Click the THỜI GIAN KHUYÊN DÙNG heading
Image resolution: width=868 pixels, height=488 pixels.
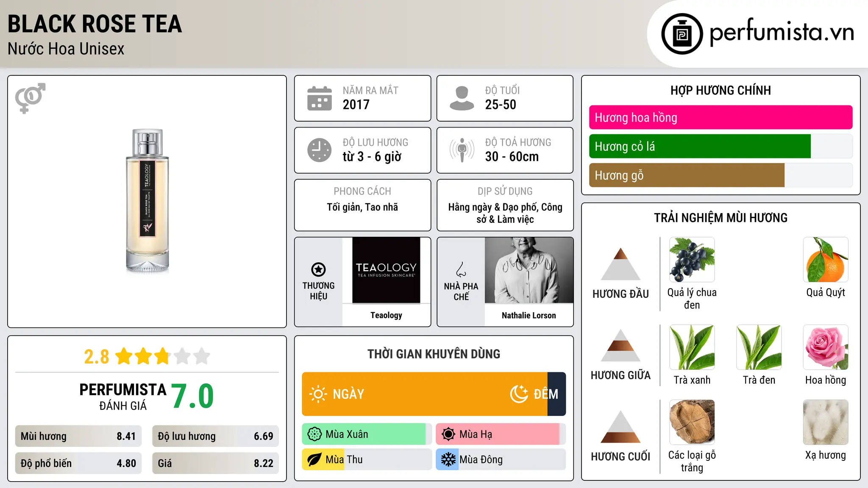pyautogui.click(x=434, y=354)
